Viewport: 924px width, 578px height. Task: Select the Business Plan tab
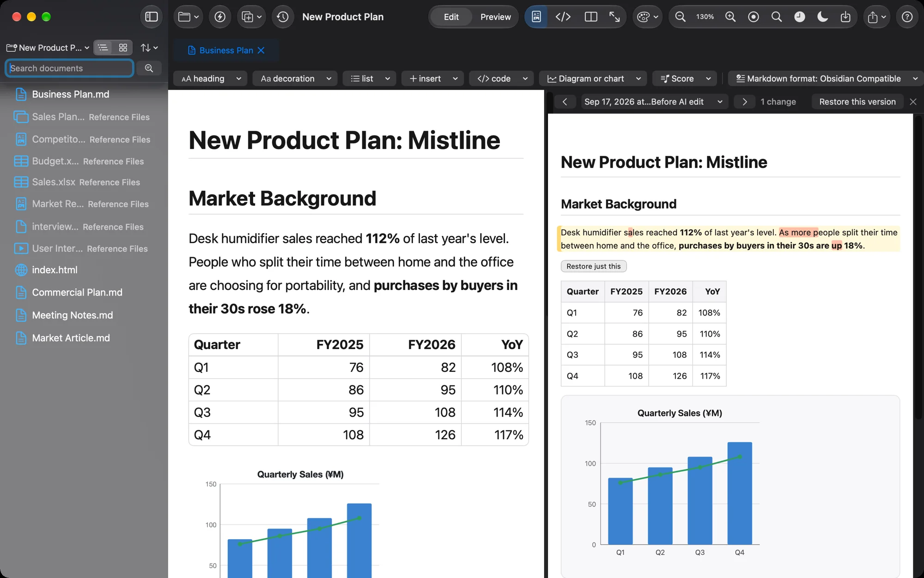point(221,50)
